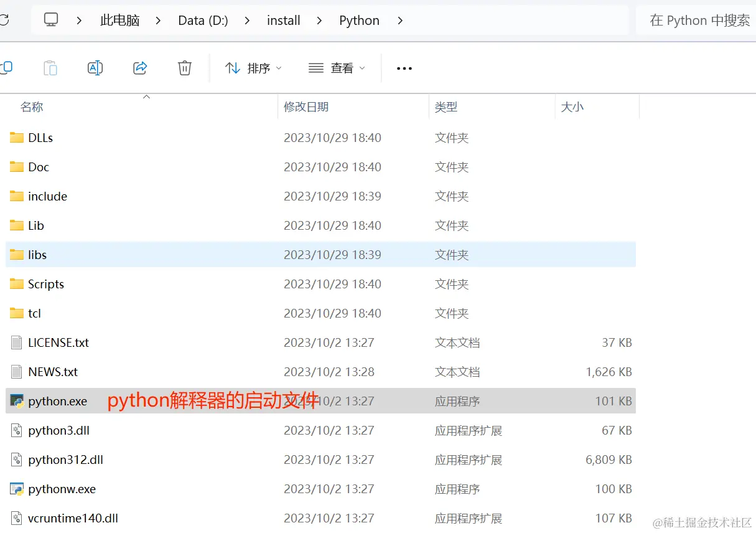This screenshot has height=533, width=756.
Task: Select the file name vcruntime140.dll
Action: (x=73, y=518)
